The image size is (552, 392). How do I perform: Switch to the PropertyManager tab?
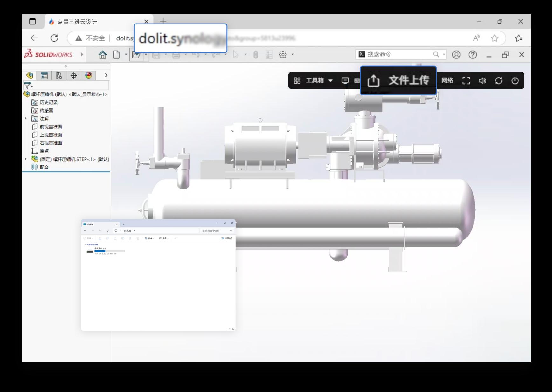(44, 75)
